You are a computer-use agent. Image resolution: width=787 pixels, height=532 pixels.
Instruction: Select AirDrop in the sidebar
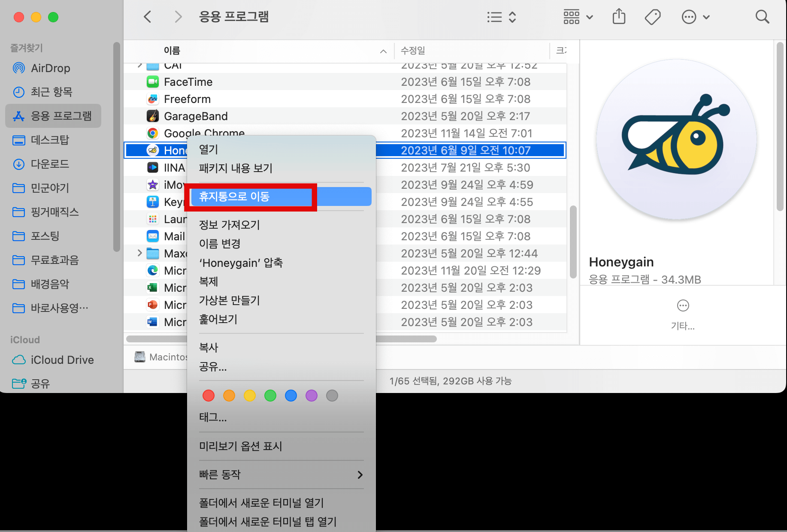pos(53,68)
